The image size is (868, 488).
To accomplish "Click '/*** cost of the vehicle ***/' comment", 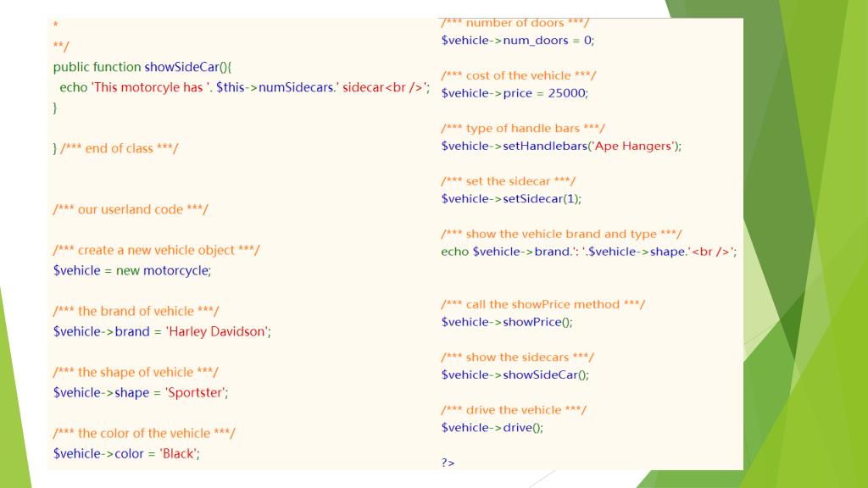I will point(519,75).
